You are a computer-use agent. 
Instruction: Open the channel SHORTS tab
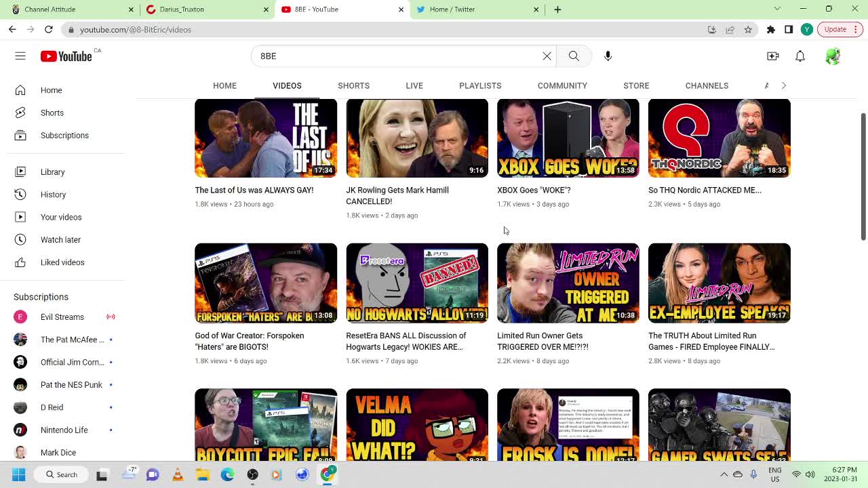pyautogui.click(x=353, y=85)
